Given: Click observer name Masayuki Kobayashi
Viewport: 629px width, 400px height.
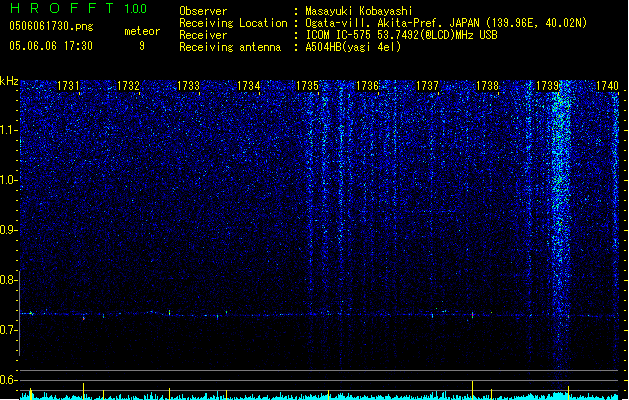Looking at the screenshot, I should click(x=359, y=11).
